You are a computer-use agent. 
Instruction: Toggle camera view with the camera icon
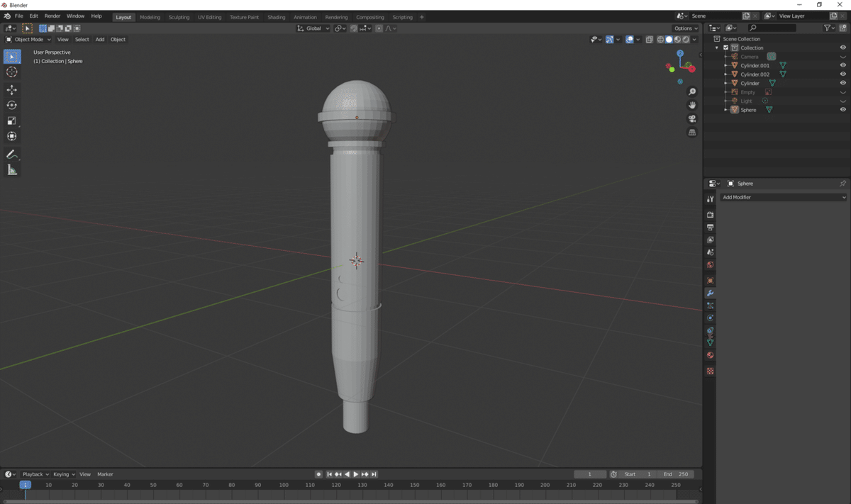pos(693,118)
